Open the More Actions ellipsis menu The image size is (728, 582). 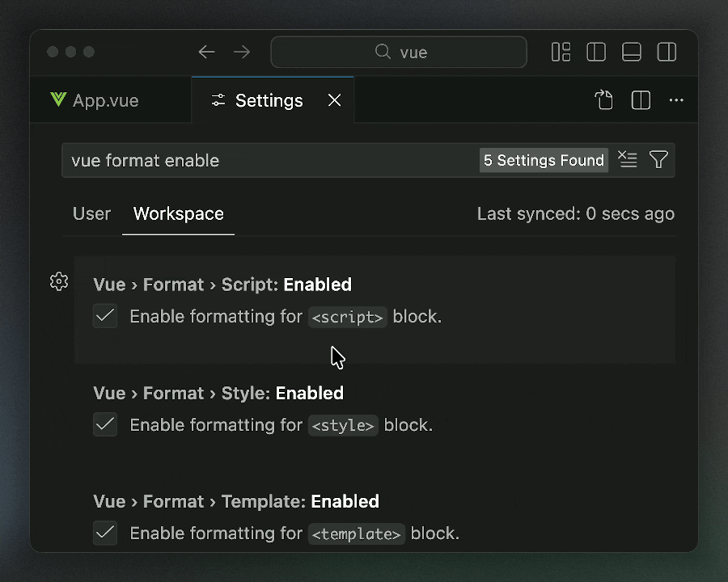pyautogui.click(x=676, y=100)
